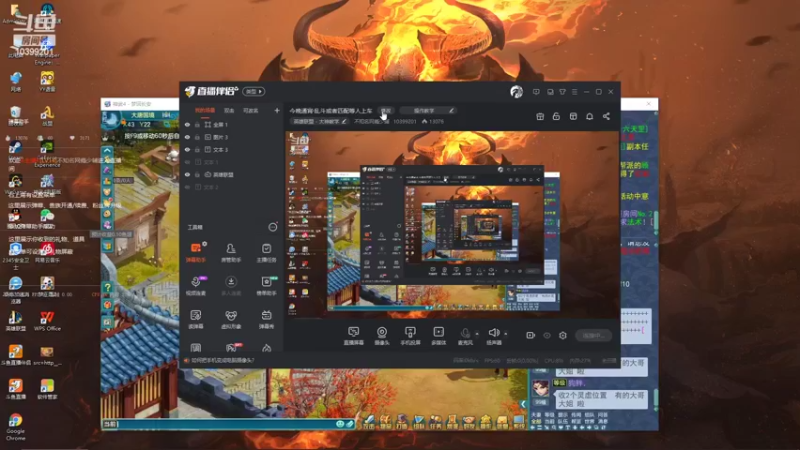Screen dimensions: 800x450
Task: Toggle visibility of 英雄联盟 source
Action: [x=187, y=174]
